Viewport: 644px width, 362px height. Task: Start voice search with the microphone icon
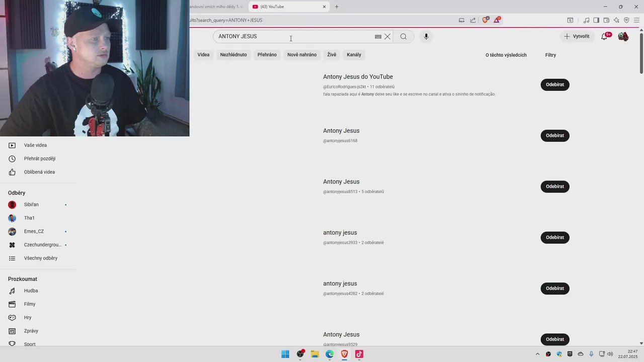point(426,37)
